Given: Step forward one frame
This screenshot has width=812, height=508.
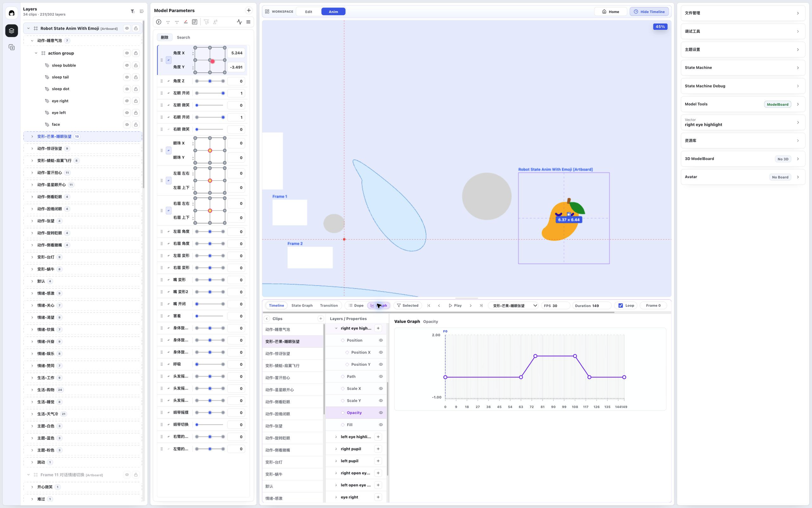Looking at the screenshot, I should click(471, 306).
